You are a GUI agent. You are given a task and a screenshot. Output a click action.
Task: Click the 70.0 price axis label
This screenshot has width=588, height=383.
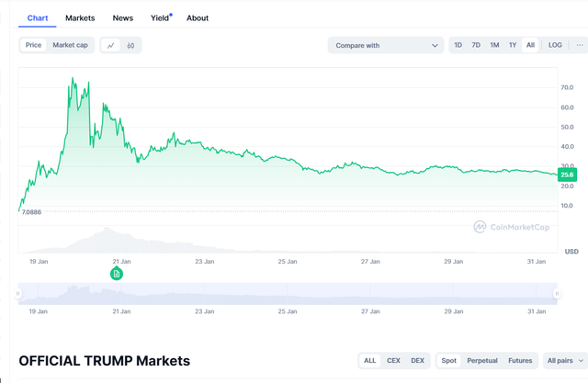[x=567, y=87]
